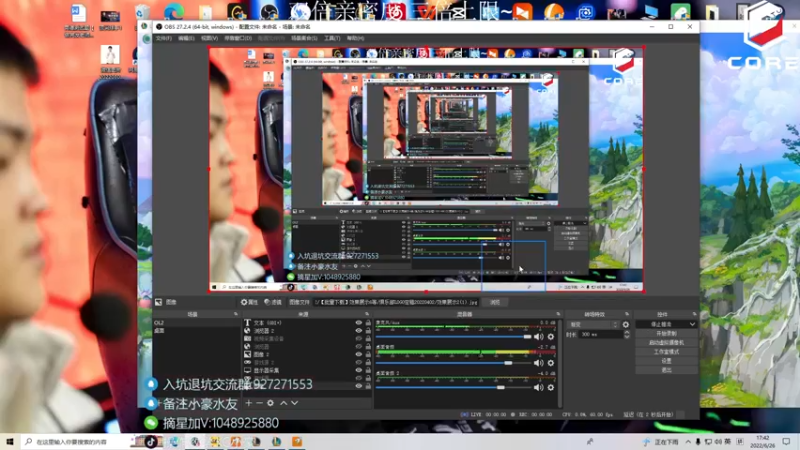Show hidden system tray icons chevron

click(x=688, y=442)
